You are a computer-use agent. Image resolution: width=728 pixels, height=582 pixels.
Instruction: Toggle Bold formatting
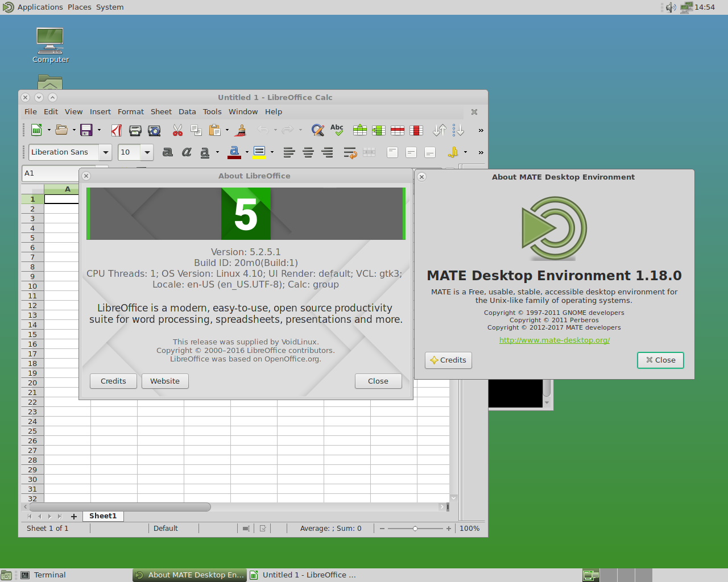click(167, 152)
